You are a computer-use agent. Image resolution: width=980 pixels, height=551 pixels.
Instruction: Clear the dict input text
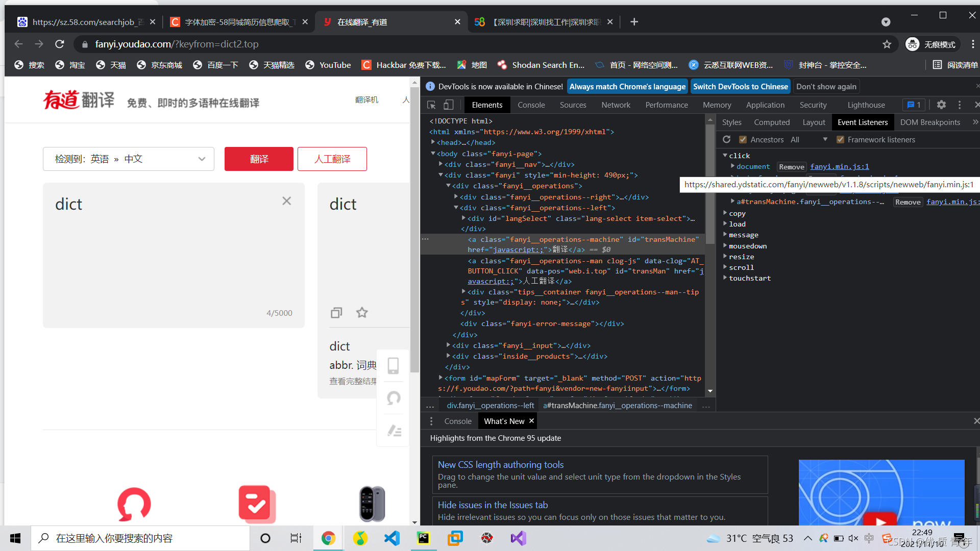tap(287, 201)
